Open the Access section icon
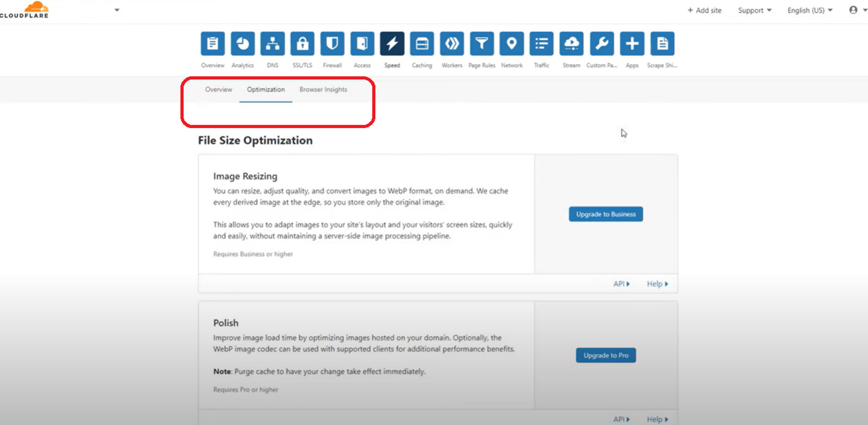 [x=362, y=44]
